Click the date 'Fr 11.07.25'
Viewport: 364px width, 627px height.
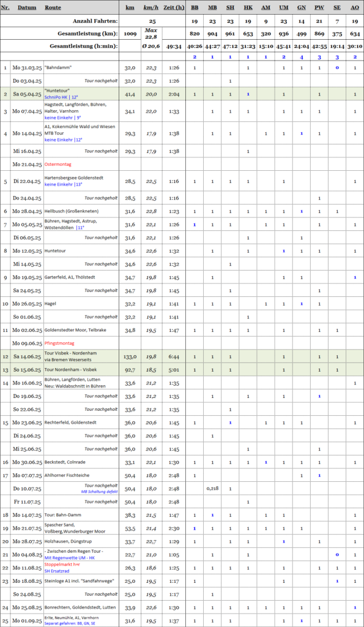(27, 501)
